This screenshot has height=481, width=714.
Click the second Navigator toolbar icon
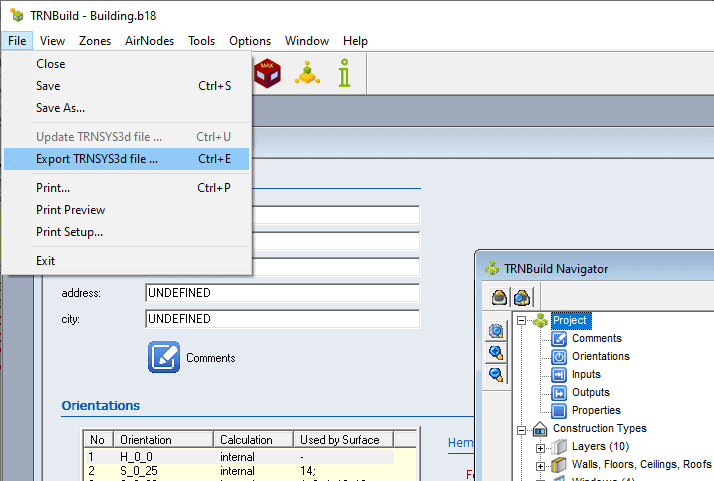(x=521, y=297)
